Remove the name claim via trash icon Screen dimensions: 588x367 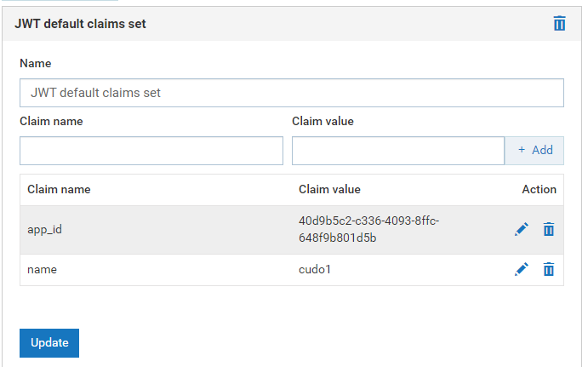(549, 269)
